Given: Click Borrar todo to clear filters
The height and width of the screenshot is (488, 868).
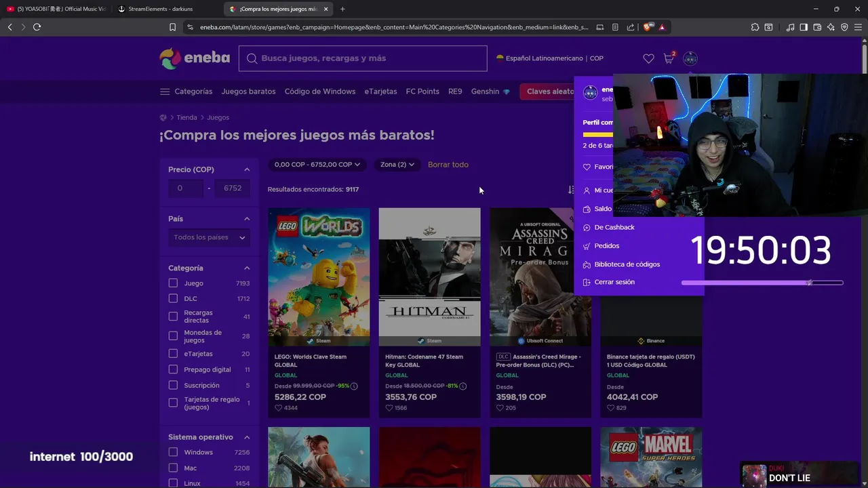Looking at the screenshot, I should coord(448,165).
